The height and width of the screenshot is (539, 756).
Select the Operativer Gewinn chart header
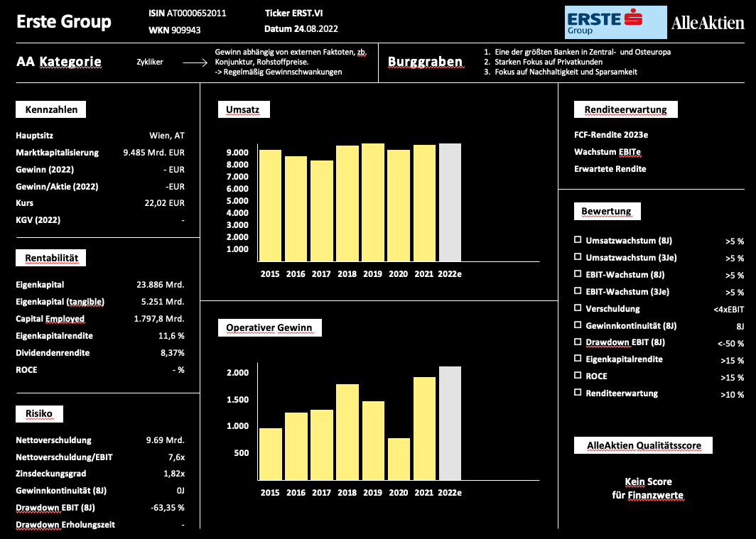(x=269, y=327)
